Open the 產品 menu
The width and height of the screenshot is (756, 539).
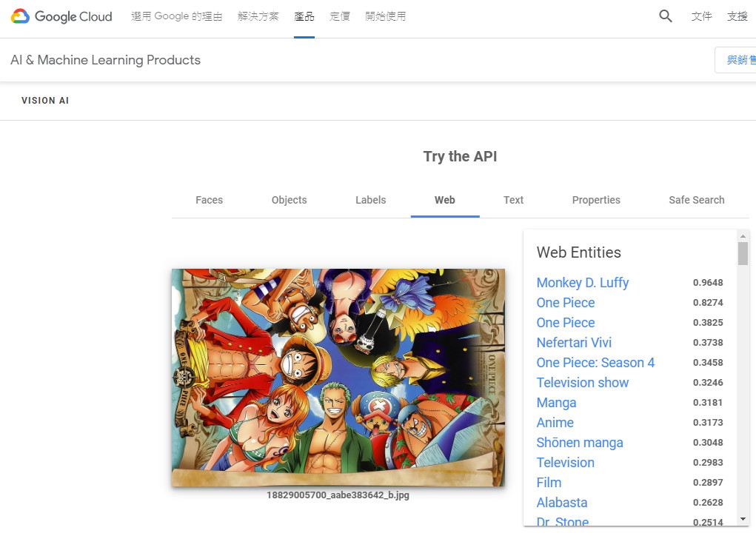point(304,16)
